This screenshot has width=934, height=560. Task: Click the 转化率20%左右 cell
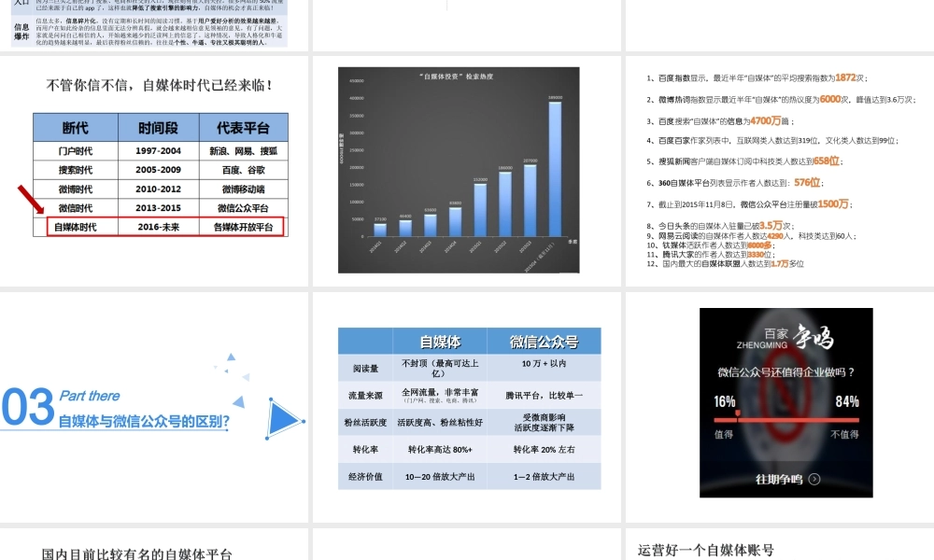tap(544, 449)
